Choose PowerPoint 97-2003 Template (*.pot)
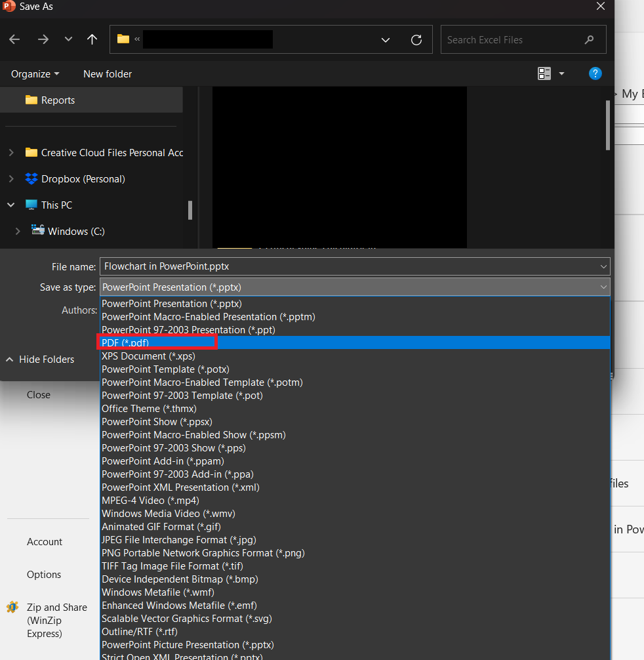Screen dimensions: 644x660 (x=355, y=395)
